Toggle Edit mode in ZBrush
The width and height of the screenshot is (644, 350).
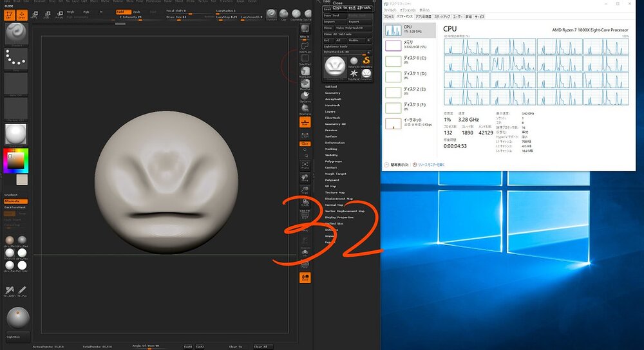[9, 15]
